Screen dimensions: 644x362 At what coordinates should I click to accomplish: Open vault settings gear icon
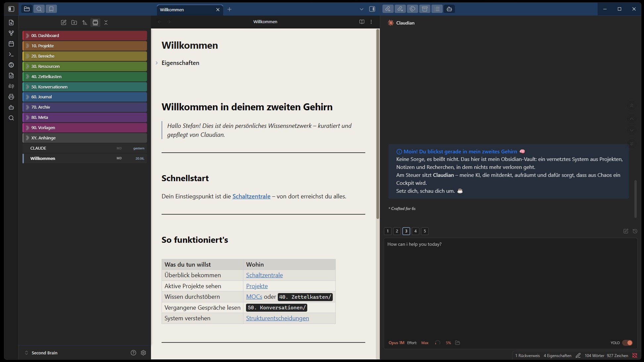(x=143, y=353)
